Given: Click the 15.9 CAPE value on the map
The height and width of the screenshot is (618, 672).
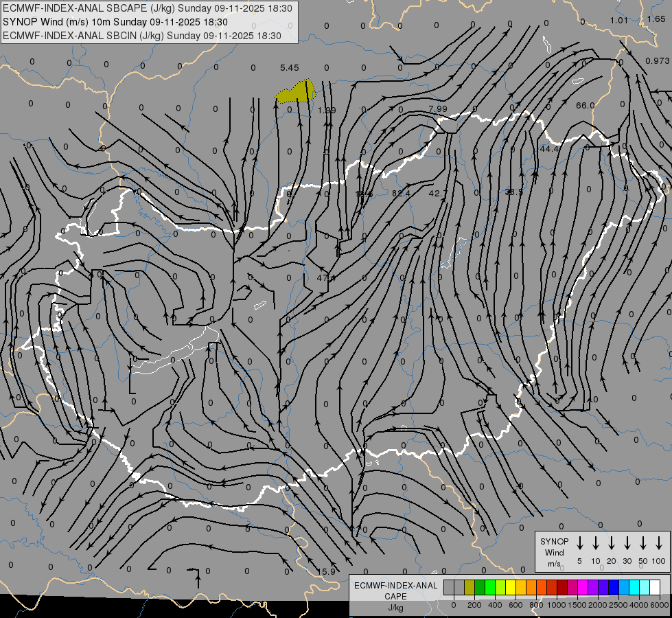Looking at the screenshot, I should coord(326,572).
